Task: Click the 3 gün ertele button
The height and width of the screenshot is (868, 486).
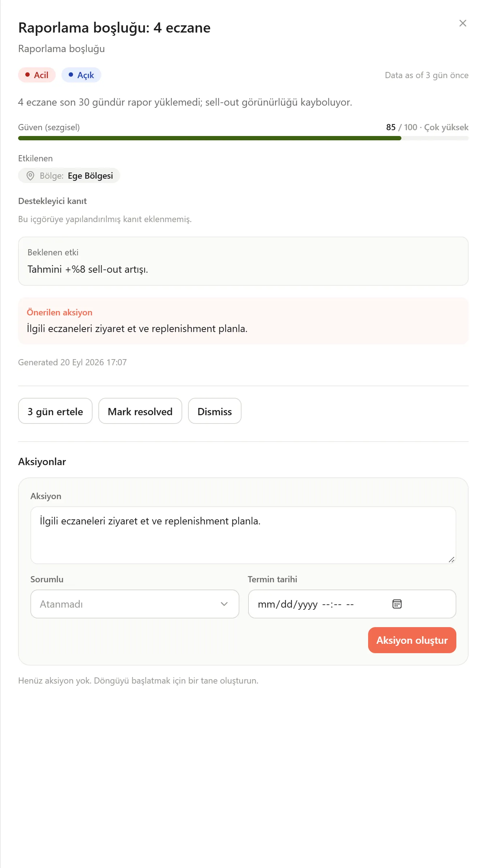Action: (x=55, y=411)
